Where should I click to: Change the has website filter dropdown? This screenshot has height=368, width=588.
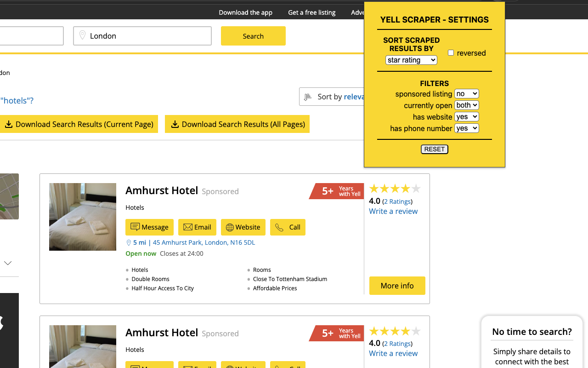pyautogui.click(x=466, y=117)
